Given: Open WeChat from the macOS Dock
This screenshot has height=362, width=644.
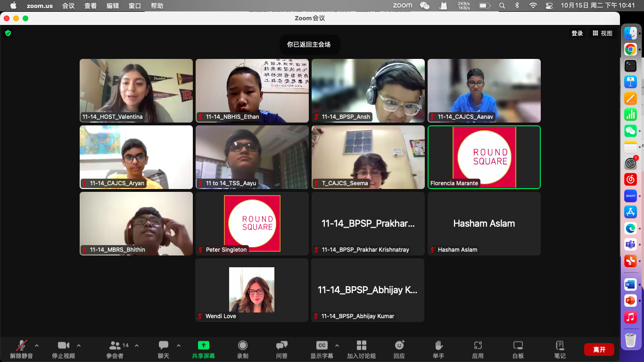Looking at the screenshot, I should (630, 131).
